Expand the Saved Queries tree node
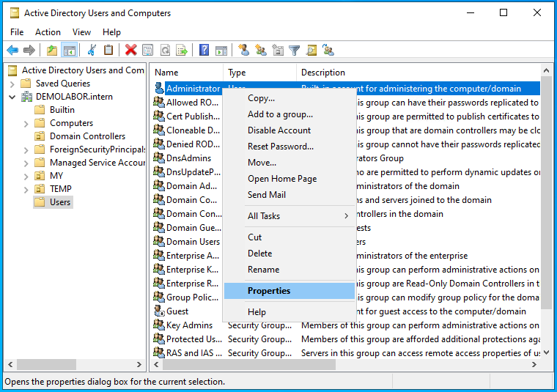Screen dimensions: 557x392 pyautogui.click(x=13, y=84)
